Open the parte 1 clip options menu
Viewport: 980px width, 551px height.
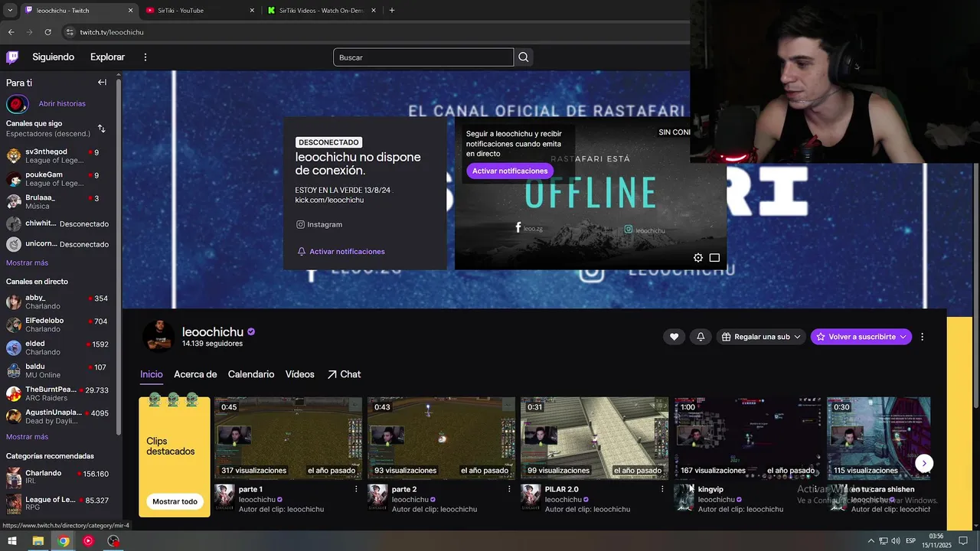click(356, 489)
